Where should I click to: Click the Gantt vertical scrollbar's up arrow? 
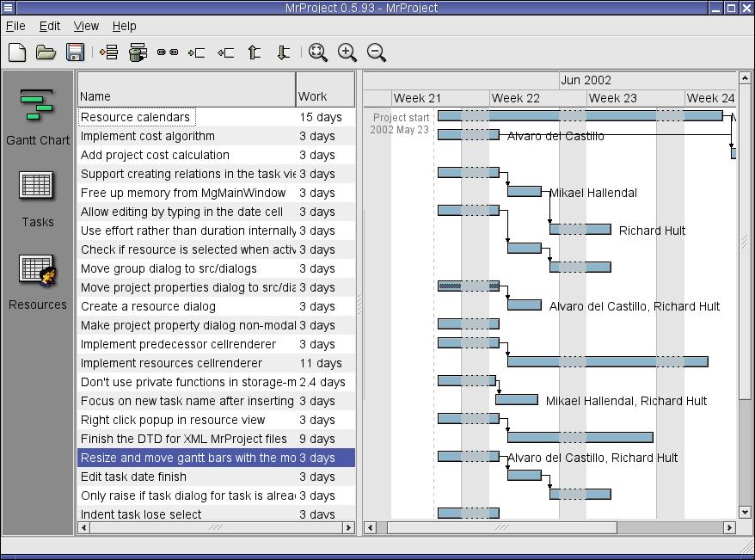745,78
